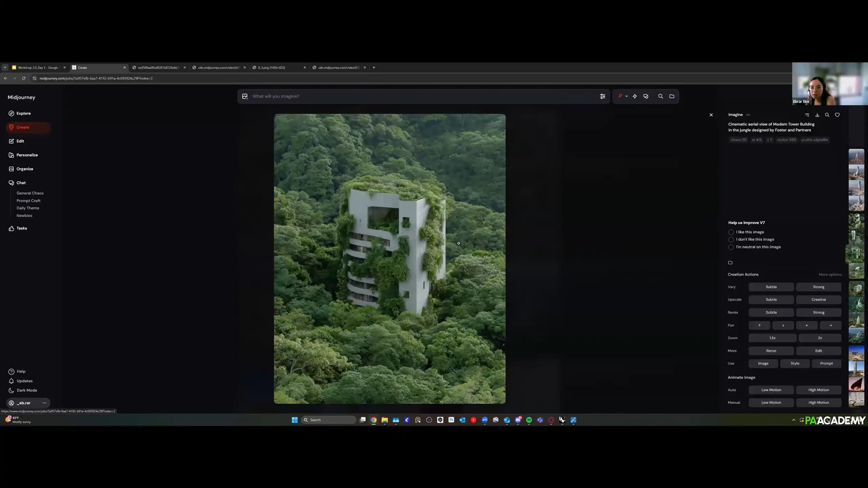Open Daily Theme chat room

(x=28, y=208)
